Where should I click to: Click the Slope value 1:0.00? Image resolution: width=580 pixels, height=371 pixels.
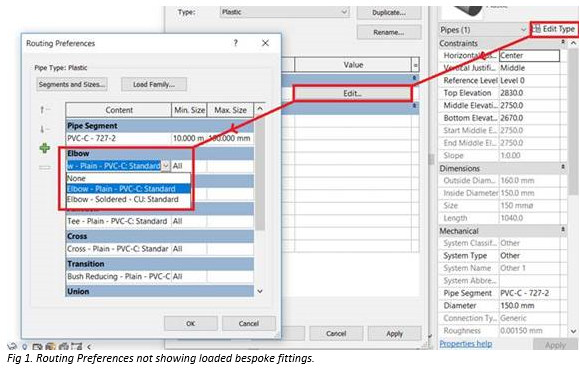pos(529,155)
